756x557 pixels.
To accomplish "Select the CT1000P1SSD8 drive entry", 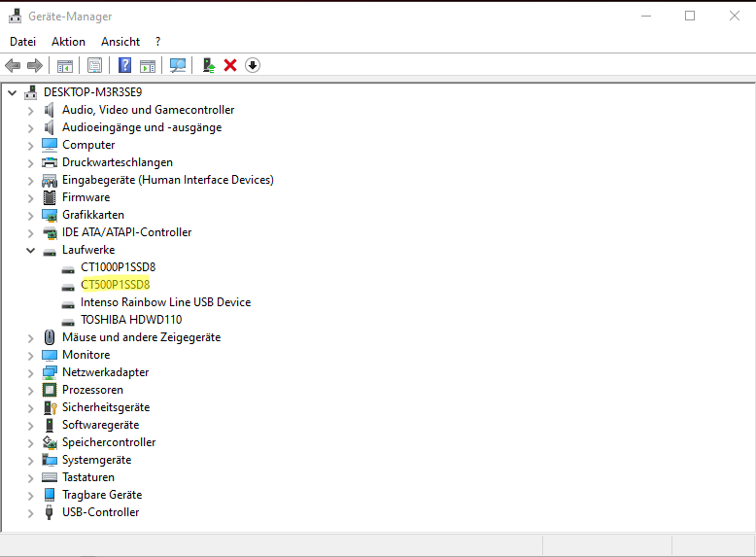I will (x=119, y=267).
